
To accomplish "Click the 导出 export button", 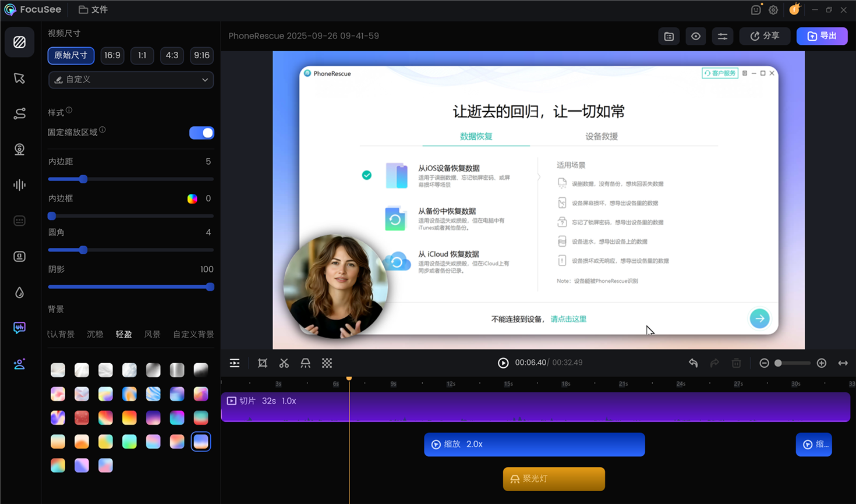I will [x=822, y=36].
